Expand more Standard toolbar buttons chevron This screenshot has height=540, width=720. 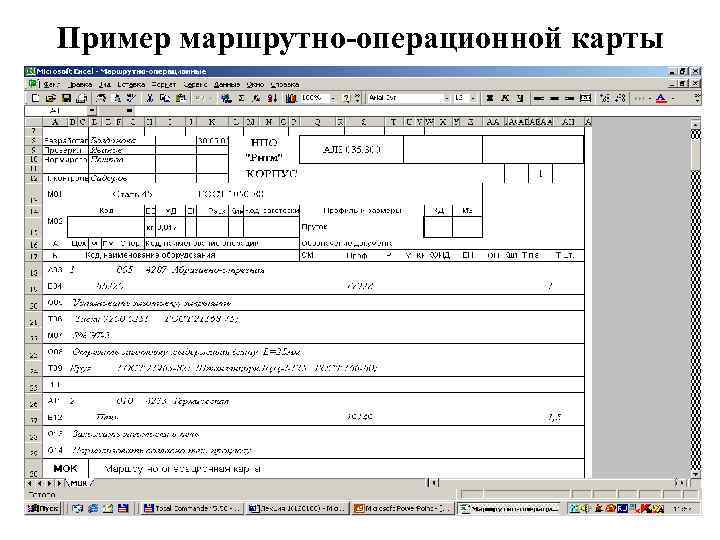pyautogui.click(x=358, y=98)
